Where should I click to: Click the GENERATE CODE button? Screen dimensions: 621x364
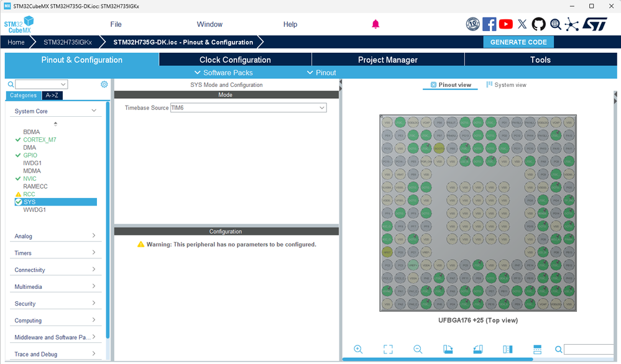point(518,42)
